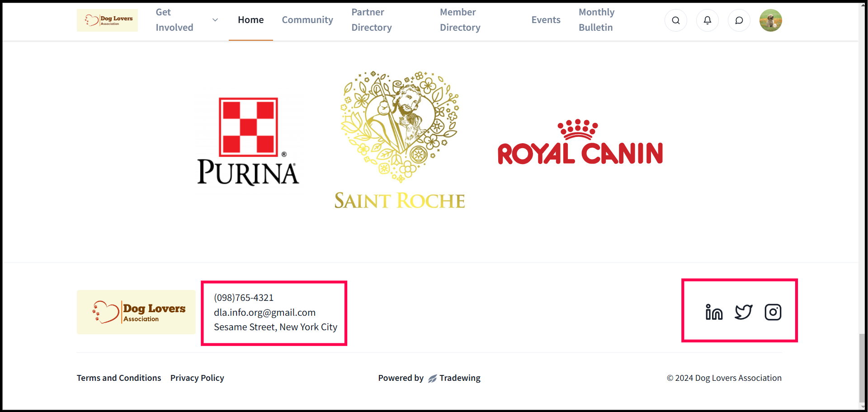
Task: Click the Purina sponsor logo
Action: tap(248, 141)
